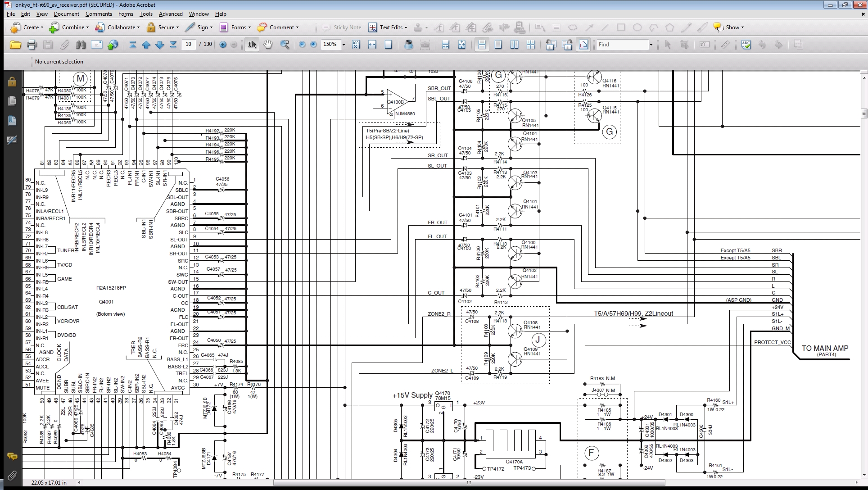
Task: Select the Marquee Zoom tool
Action: coord(285,45)
